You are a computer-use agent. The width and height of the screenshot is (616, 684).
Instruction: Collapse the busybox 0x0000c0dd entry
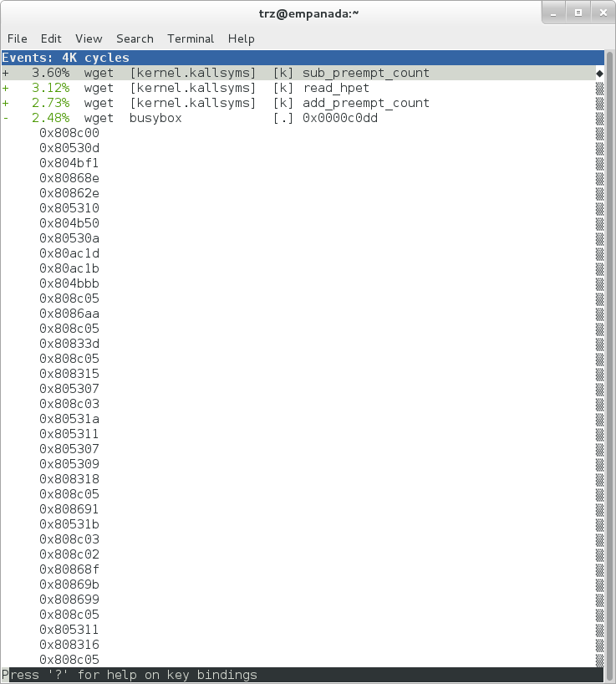(x=6, y=119)
